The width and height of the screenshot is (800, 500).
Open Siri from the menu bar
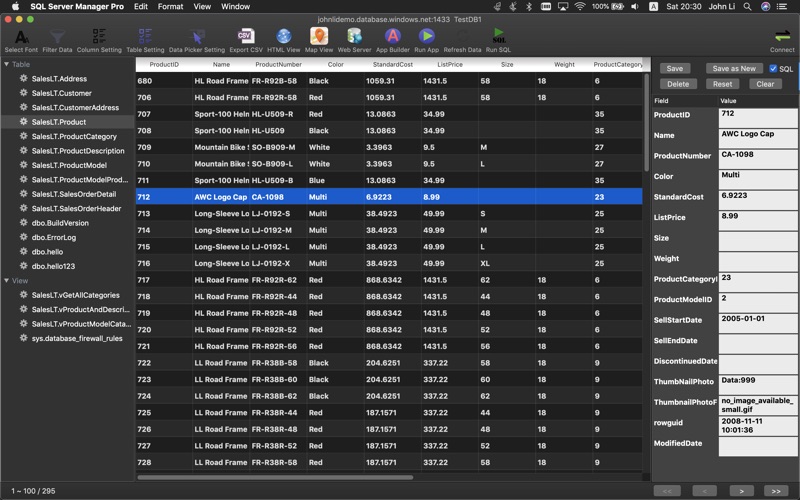(x=765, y=7)
